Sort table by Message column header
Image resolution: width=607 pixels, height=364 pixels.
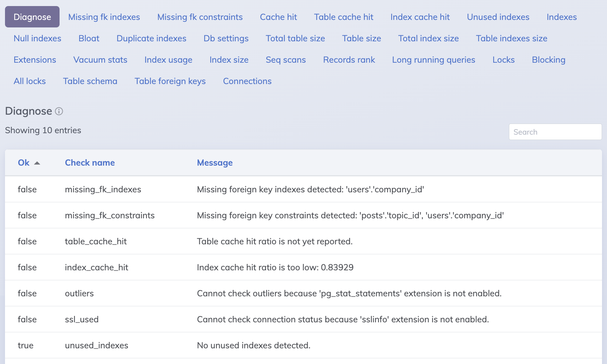coord(215,163)
